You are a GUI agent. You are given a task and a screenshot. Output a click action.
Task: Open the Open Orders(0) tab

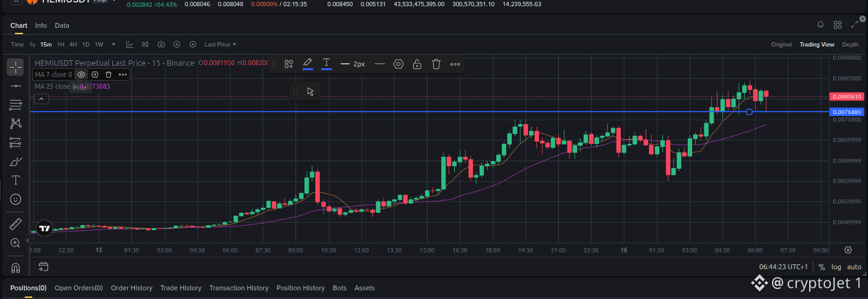[x=79, y=288]
